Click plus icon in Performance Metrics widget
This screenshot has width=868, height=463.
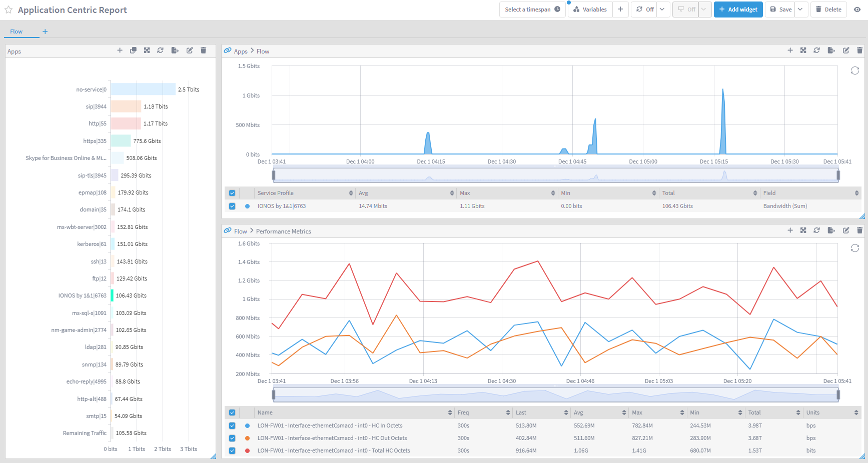[x=790, y=230]
